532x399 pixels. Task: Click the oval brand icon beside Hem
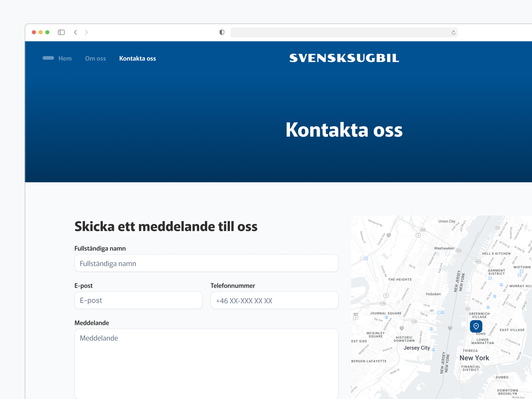[x=48, y=58]
